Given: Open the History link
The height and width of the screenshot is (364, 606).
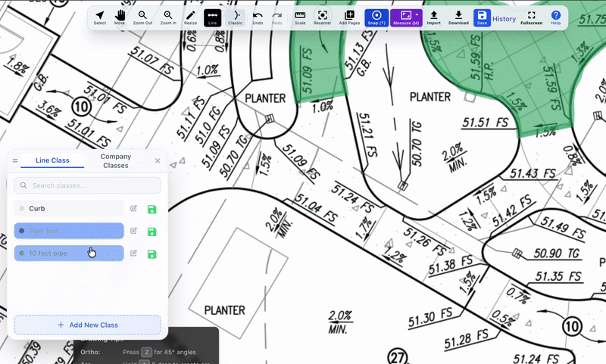Looking at the screenshot, I should [x=504, y=18].
